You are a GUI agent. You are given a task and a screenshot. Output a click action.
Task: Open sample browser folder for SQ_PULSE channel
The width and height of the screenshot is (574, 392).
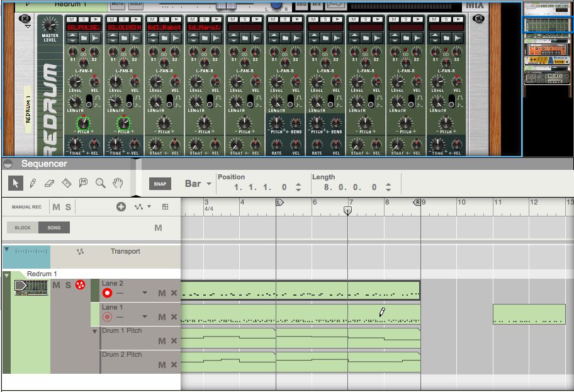[84, 38]
